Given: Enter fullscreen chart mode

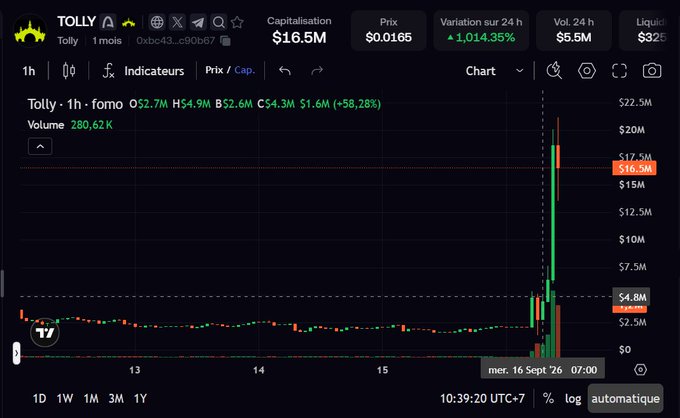Looking at the screenshot, I should (619, 70).
